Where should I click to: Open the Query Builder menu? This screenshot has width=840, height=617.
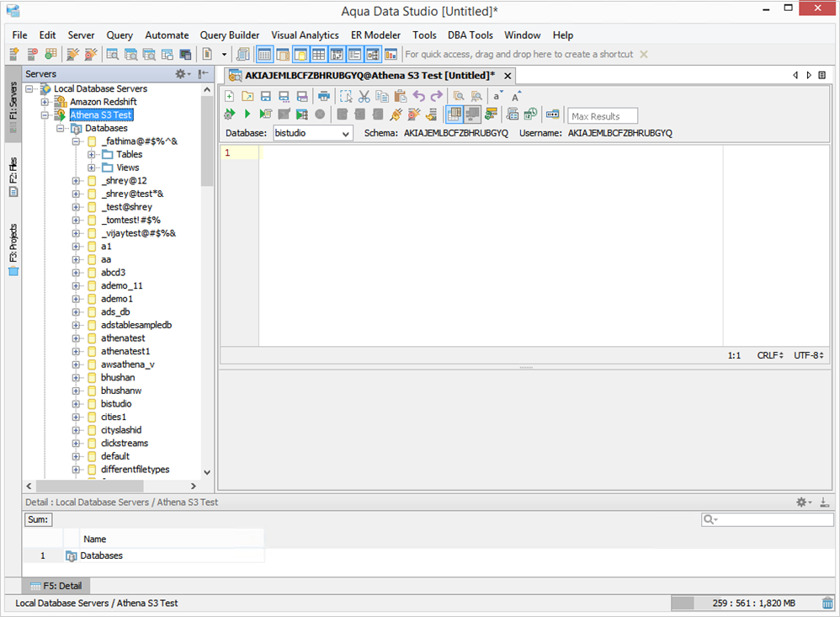pyautogui.click(x=230, y=35)
